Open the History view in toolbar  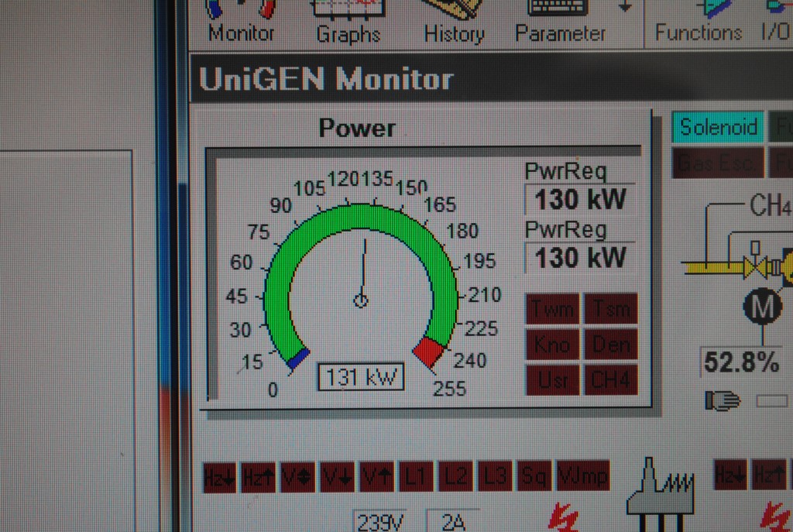click(x=454, y=22)
